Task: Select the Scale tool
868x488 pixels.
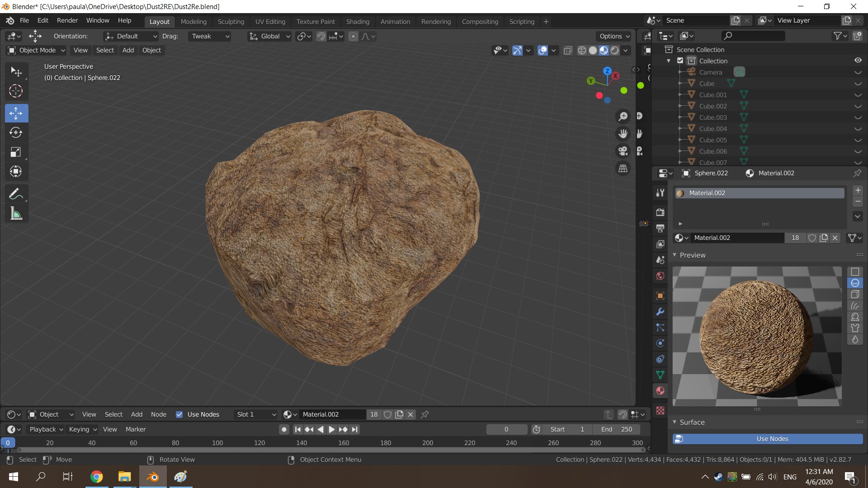Action: tap(16, 152)
